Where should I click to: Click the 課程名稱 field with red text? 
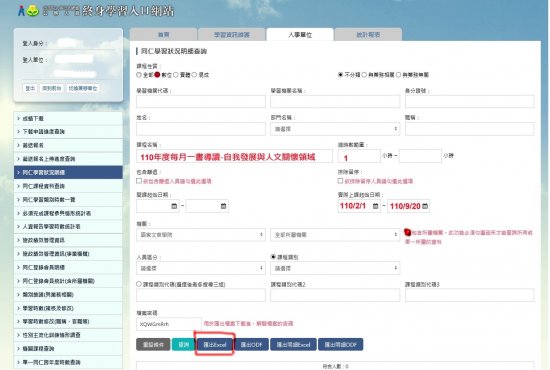click(x=234, y=156)
